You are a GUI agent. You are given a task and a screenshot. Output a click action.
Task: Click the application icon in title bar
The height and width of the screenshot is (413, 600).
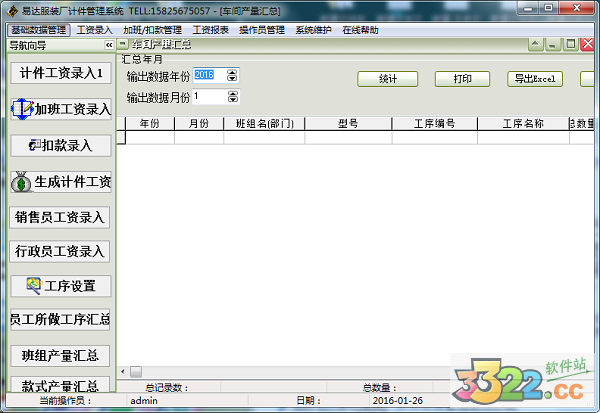pyautogui.click(x=13, y=11)
